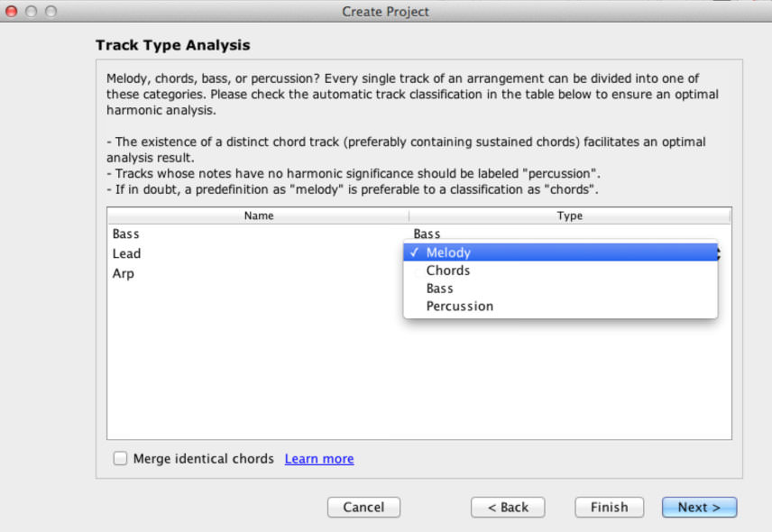The height and width of the screenshot is (532, 772).
Task: Select the Arp track row name
Action: pyautogui.click(x=123, y=273)
